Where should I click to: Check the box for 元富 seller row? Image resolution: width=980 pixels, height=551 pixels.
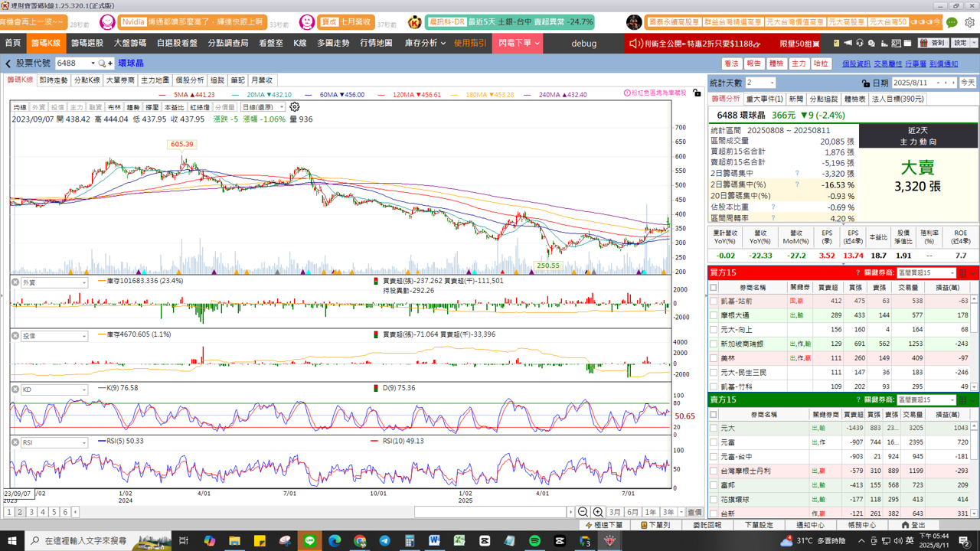point(714,442)
